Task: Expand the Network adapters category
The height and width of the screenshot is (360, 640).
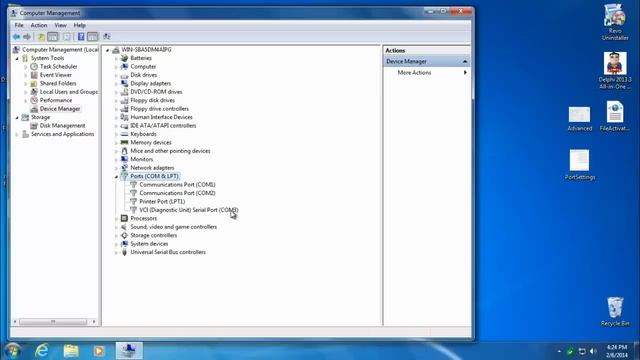Action: [116, 168]
